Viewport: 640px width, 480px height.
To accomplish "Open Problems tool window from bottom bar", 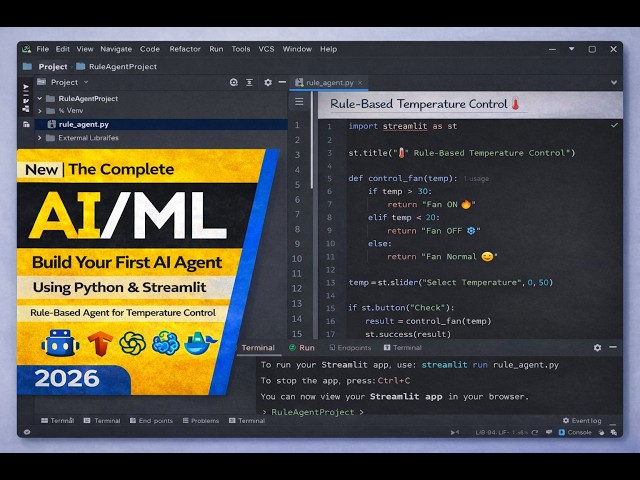I will coord(201,420).
